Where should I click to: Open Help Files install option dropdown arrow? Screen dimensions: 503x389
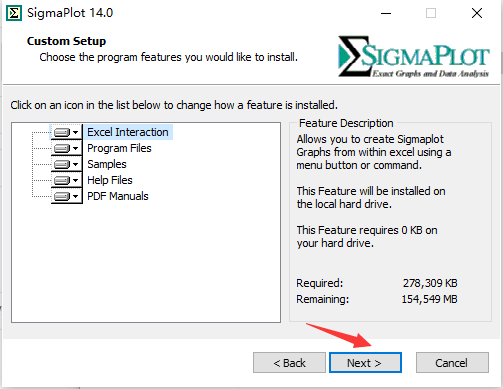click(76, 180)
